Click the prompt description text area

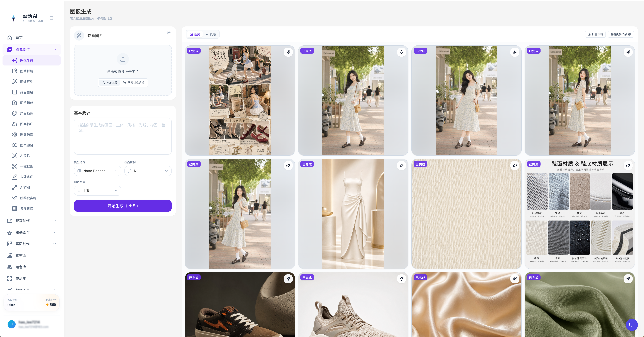(x=123, y=136)
